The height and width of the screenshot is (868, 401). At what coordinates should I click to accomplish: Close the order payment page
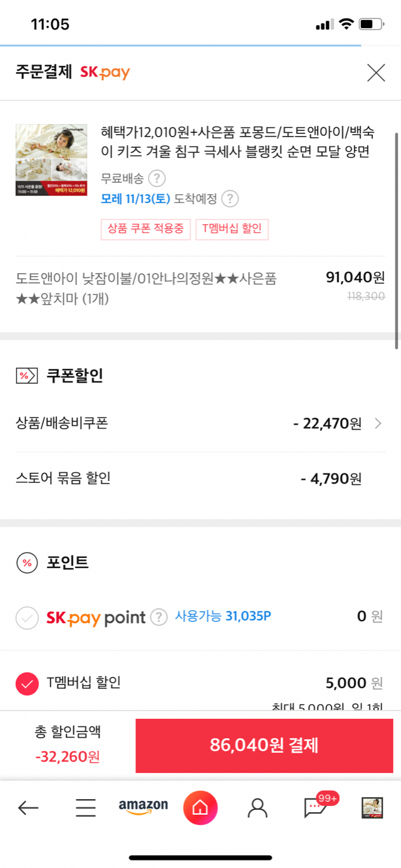(376, 73)
